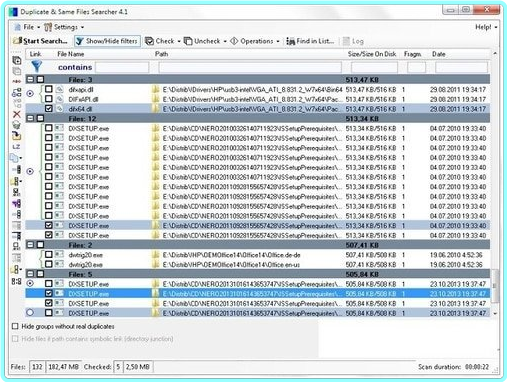This screenshot has width=507, height=382.
Task: Click the File Name contains filter field
Action: (122, 67)
